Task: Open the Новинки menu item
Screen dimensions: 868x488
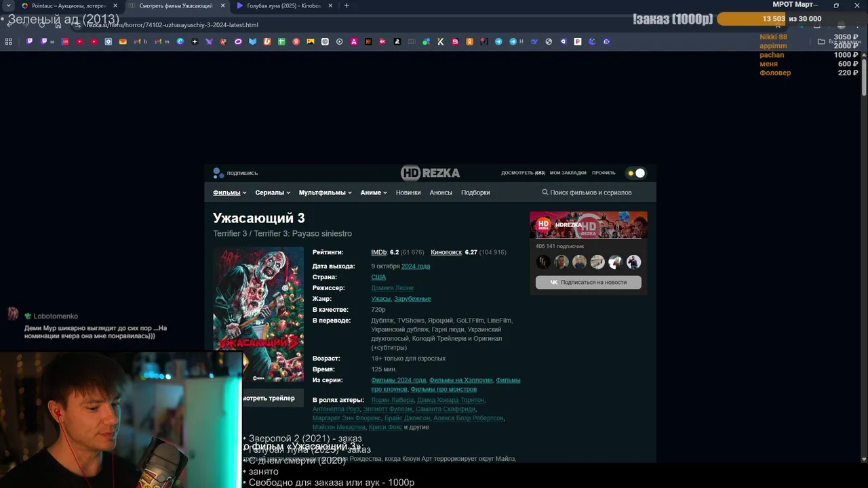Action: click(408, 192)
